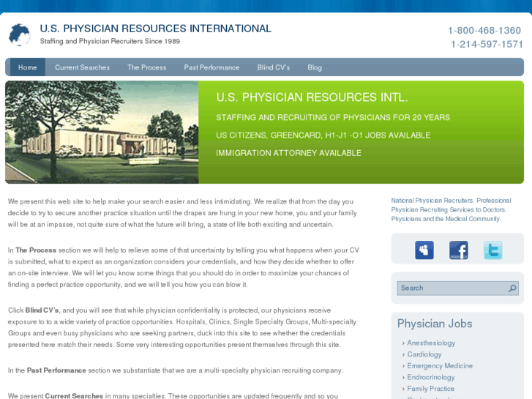Open the Blind CV's navigation item
Screen dimensions: 532x399
[x=274, y=67]
